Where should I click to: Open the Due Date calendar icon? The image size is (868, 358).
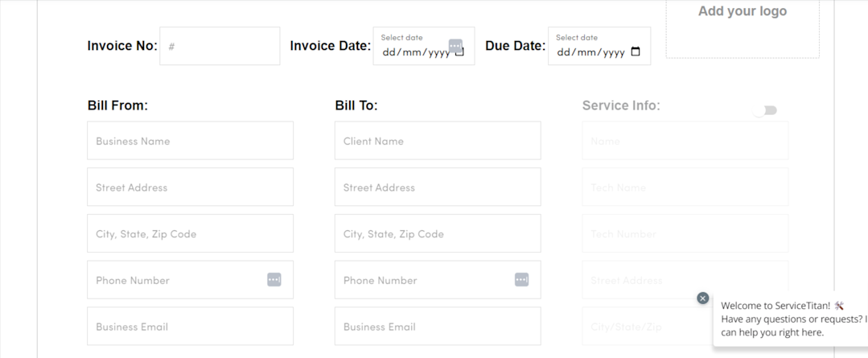click(x=636, y=52)
